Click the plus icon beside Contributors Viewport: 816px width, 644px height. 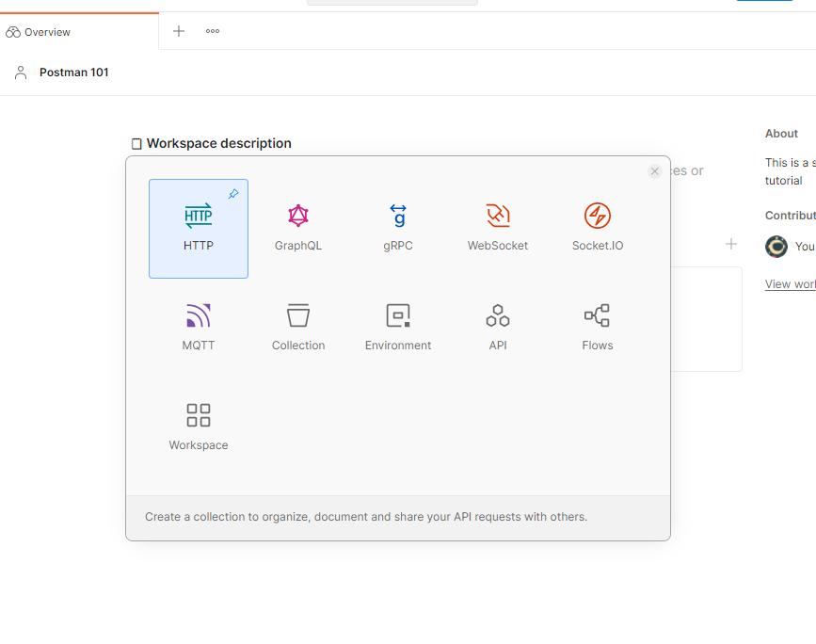[731, 244]
